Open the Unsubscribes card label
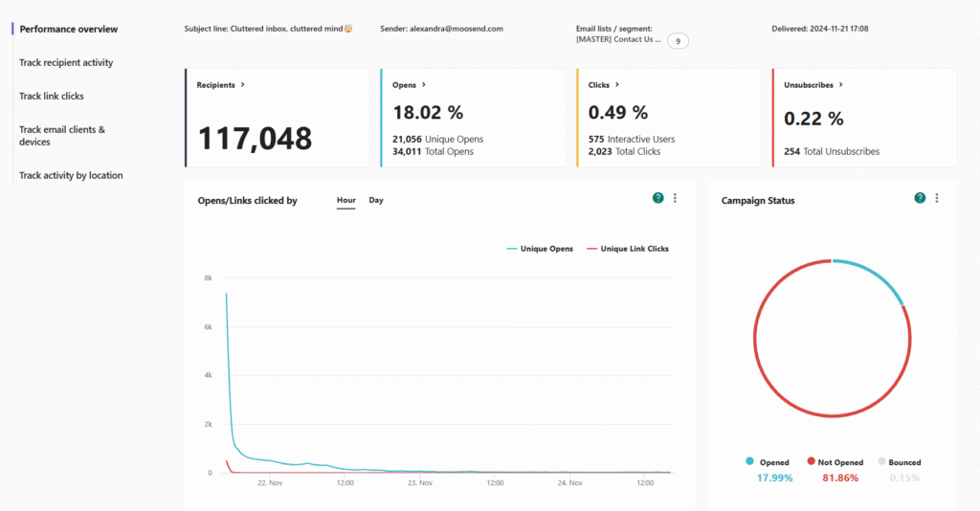Image resolution: width=980 pixels, height=511 pixels. pyautogui.click(x=809, y=85)
